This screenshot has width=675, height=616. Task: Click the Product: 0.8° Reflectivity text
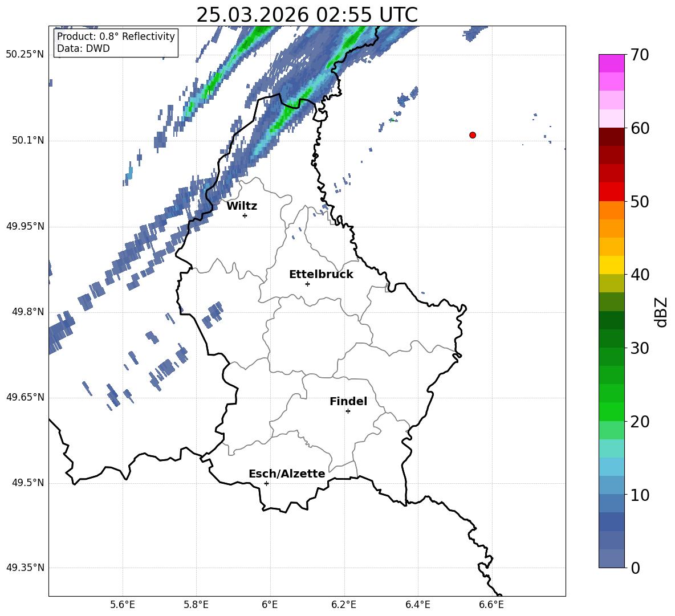pos(116,36)
